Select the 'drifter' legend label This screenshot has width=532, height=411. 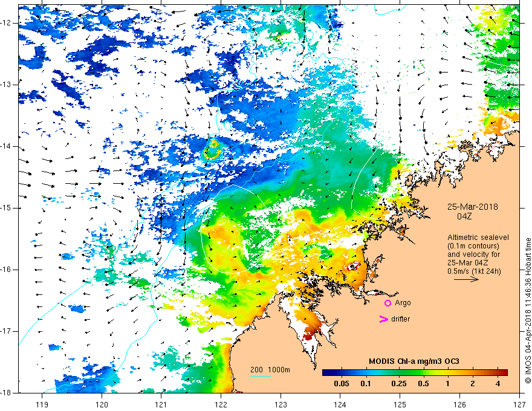pos(400,319)
